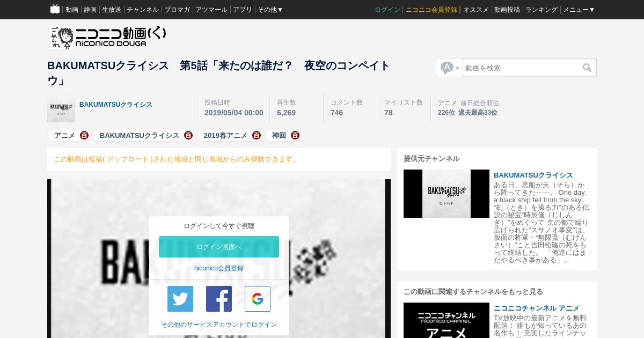Select the 2019春アニメ tag
The image size is (644, 338).
pos(225,135)
